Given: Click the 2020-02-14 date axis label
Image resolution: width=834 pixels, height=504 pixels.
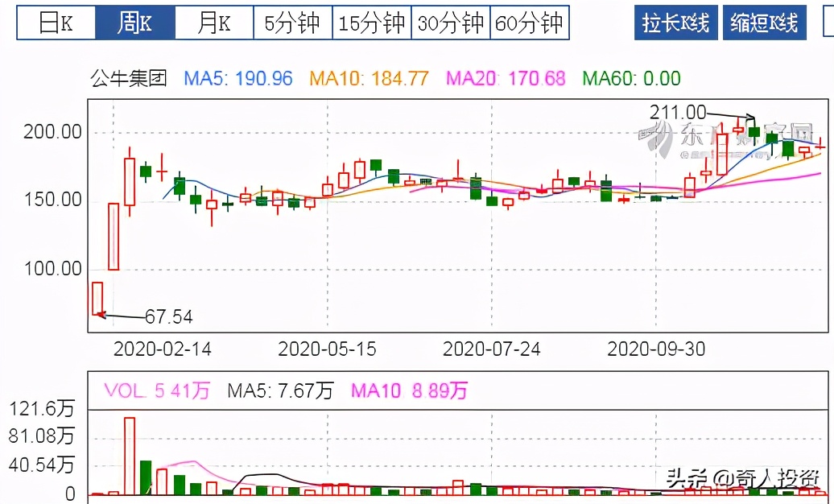Looking at the screenshot, I should pyautogui.click(x=163, y=349).
